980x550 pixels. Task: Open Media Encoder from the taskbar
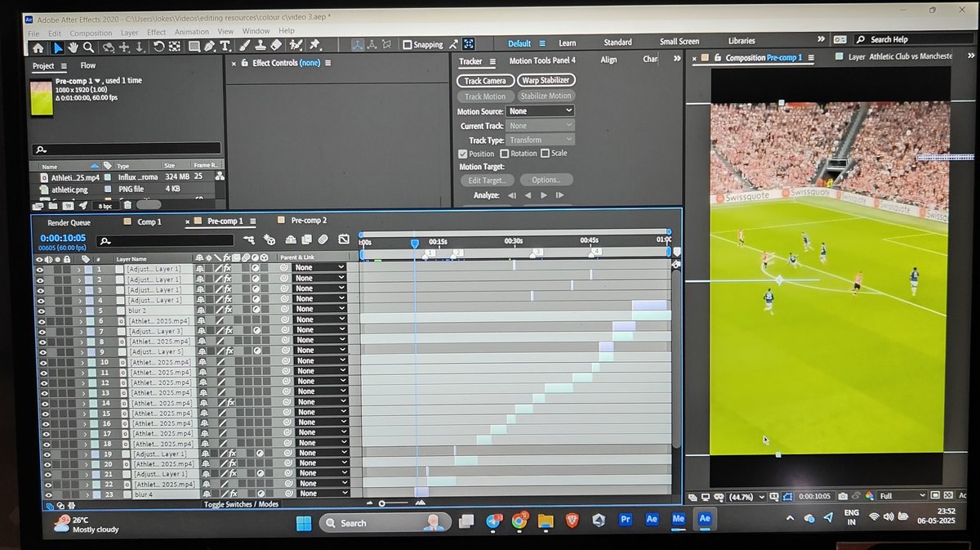[678, 519]
